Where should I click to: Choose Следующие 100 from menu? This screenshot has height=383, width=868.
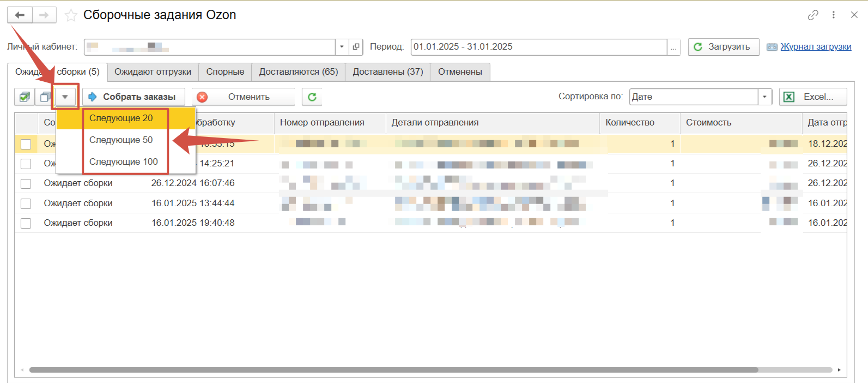125,162
